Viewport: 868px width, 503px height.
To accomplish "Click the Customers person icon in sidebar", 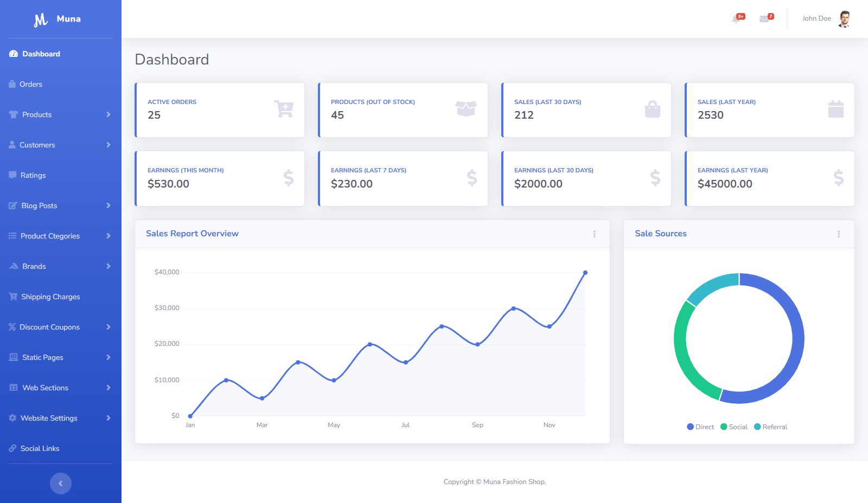I will [x=12, y=145].
